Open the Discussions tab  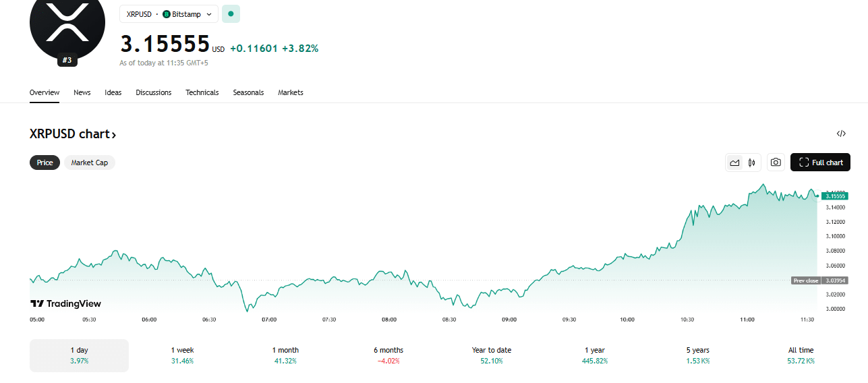[x=154, y=92]
